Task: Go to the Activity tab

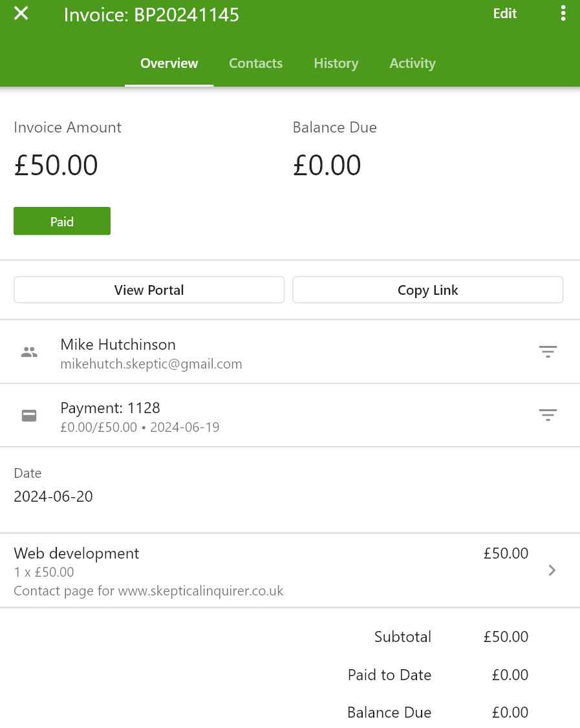Action: pos(413,63)
